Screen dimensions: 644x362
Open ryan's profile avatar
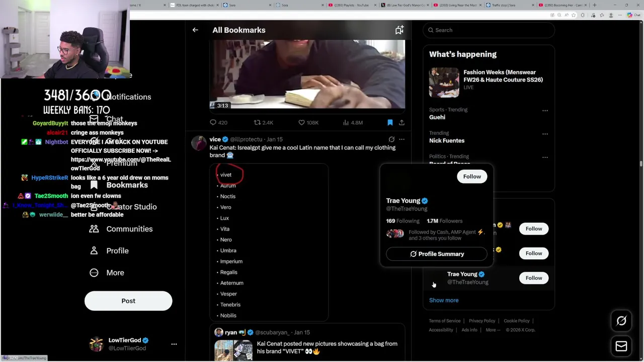218,332
